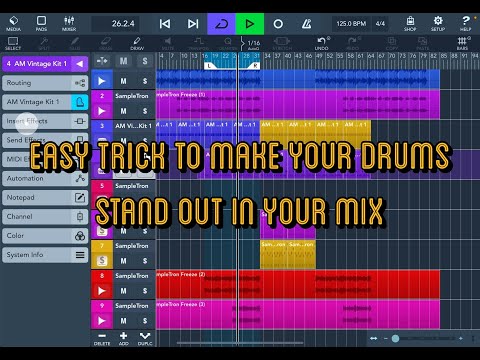Click the add-track arrows icon above the tracks
The height and width of the screenshot is (360, 480).
(102, 61)
